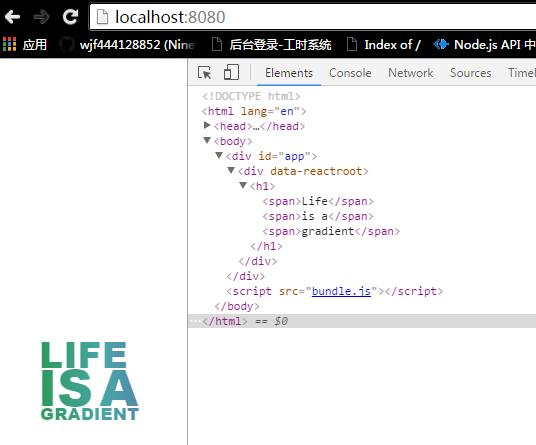Open the Index of / bookmark

click(x=384, y=45)
